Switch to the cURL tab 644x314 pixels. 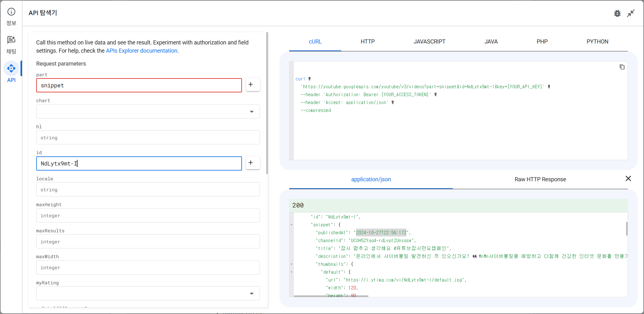[x=315, y=42]
